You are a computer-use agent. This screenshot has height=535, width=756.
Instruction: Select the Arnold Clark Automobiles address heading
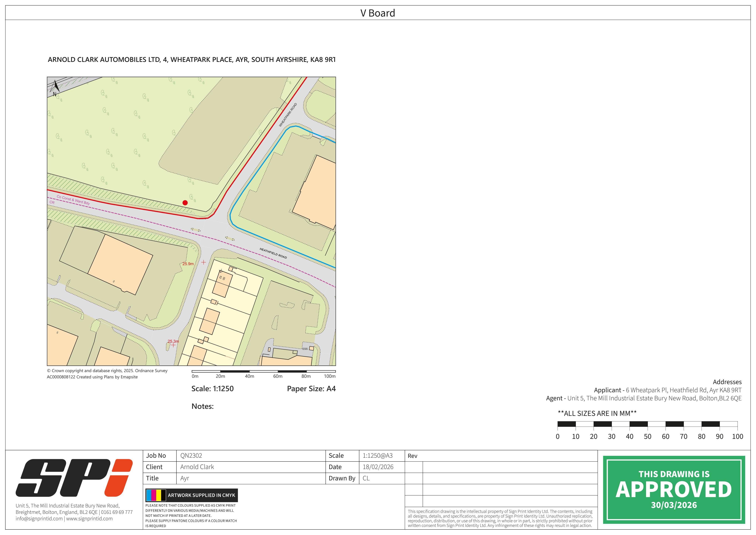click(x=192, y=60)
